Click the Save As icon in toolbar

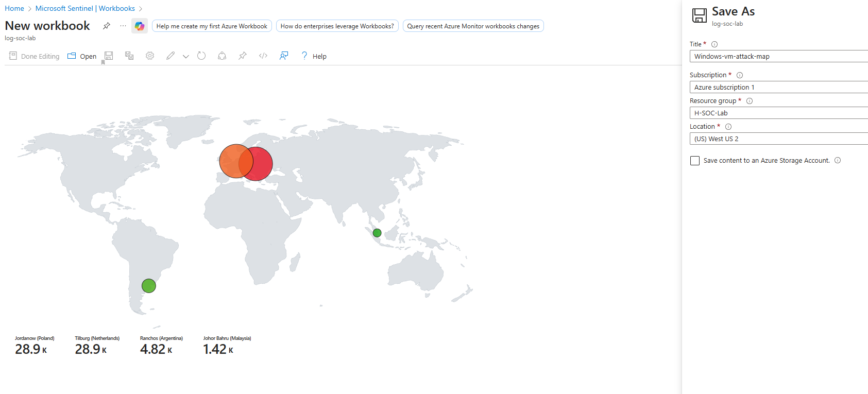(x=129, y=56)
